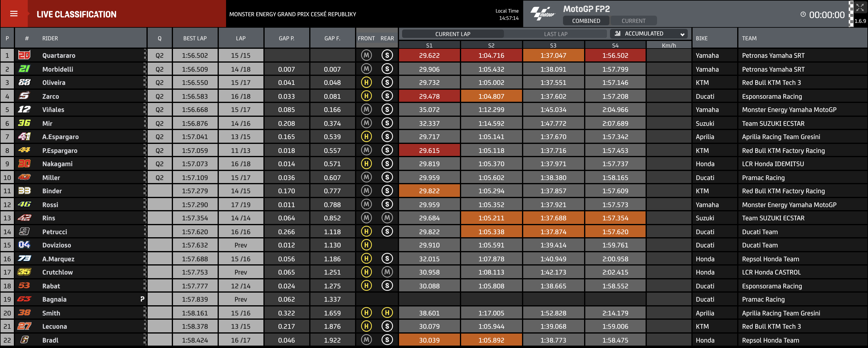Select the LAST LAP toggle
This screenshot has height=348, width=868.
(x=556, y=34)
